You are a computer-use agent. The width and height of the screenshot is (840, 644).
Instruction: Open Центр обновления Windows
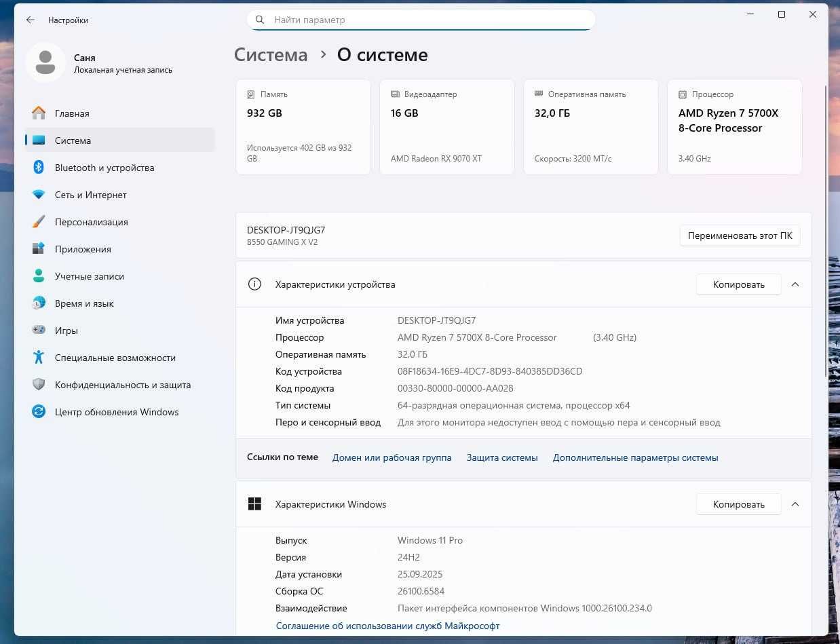120,412
